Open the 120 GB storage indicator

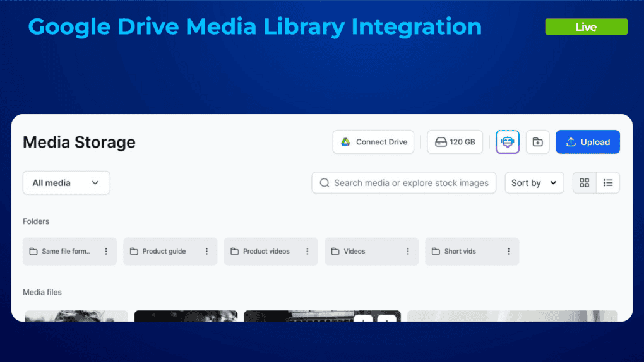coord(455,142)
